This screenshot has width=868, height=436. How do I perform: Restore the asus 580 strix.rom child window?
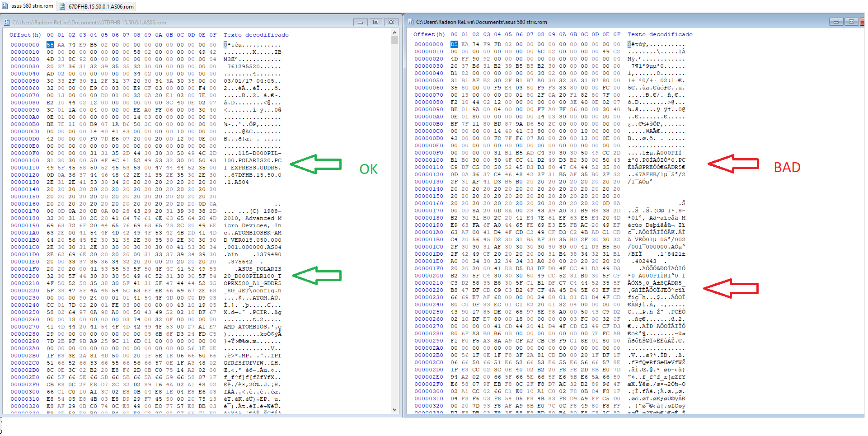click(x=851, y=22)
